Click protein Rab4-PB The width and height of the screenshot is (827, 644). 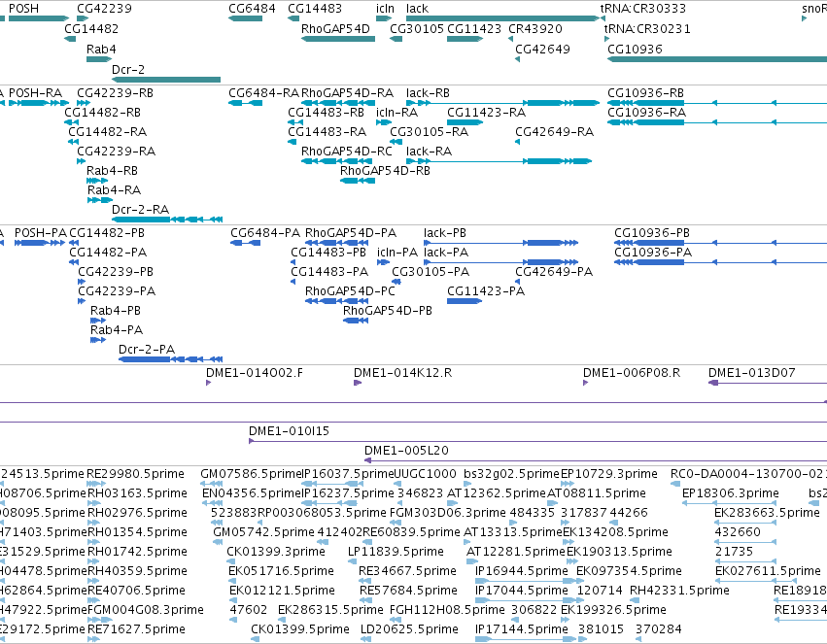pos(98,321)
